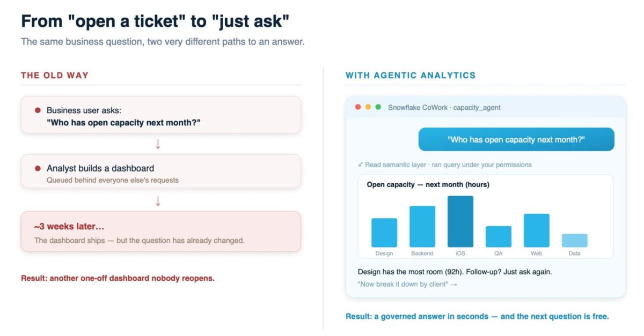
Task: Select the Backend bar in the chart
Action: [x=422, y=227]
